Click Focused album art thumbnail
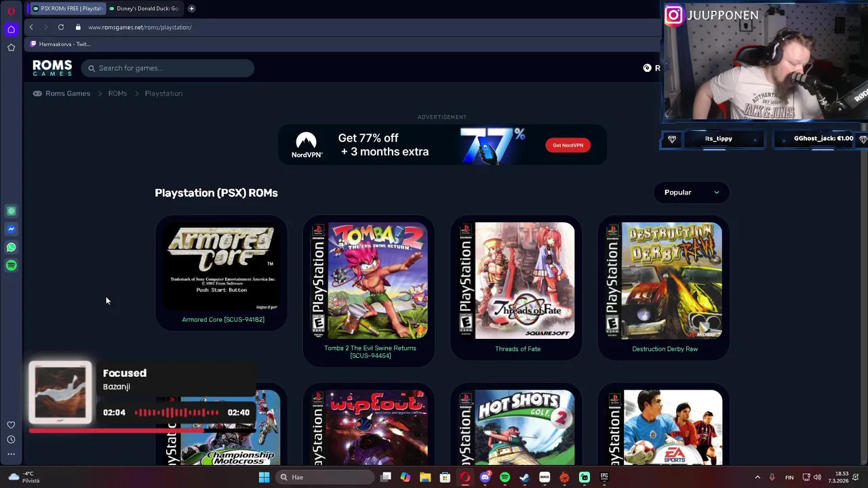The height and width of the screenshot is (488, 868). coord(60,393)
